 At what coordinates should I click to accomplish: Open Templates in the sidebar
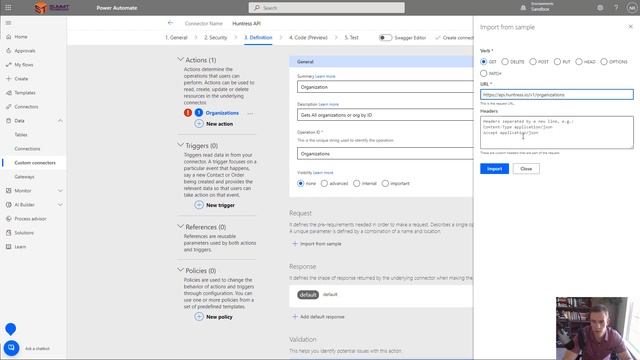click(x=24, y=93)
